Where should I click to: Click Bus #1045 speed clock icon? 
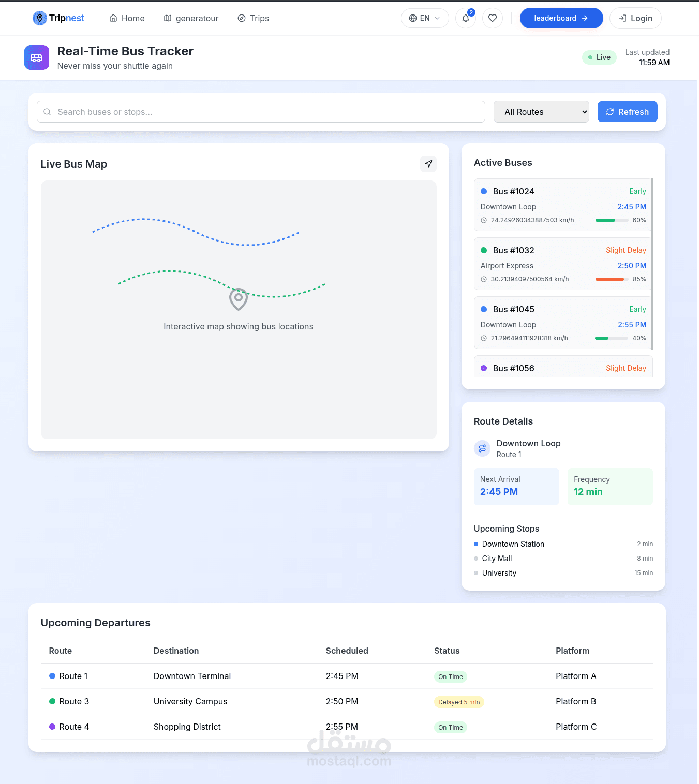(x=484, y=338)
